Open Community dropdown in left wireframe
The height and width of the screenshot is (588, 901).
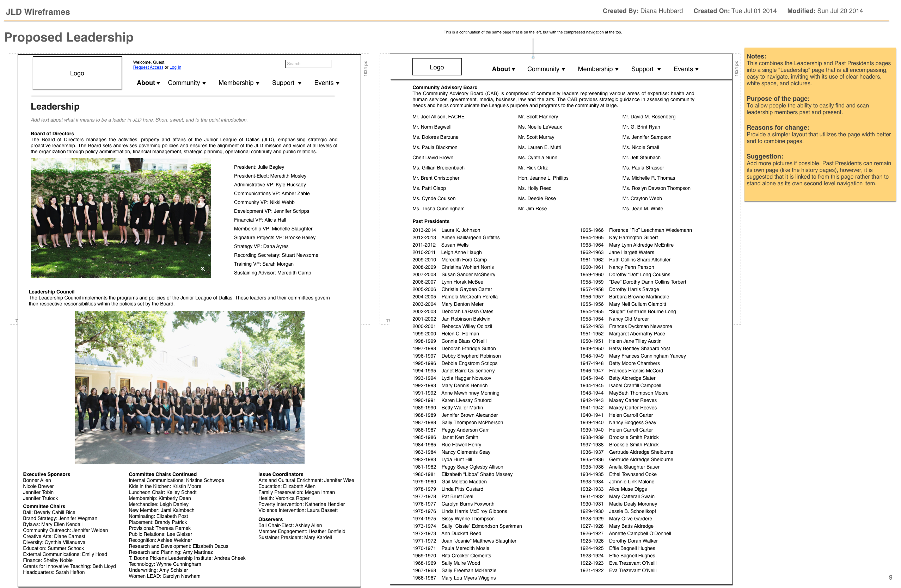tap(186, 83)
